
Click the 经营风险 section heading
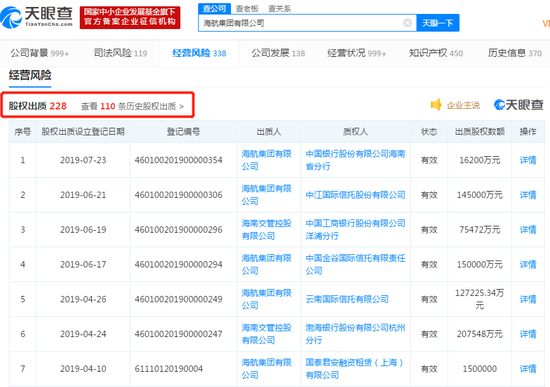30,75
